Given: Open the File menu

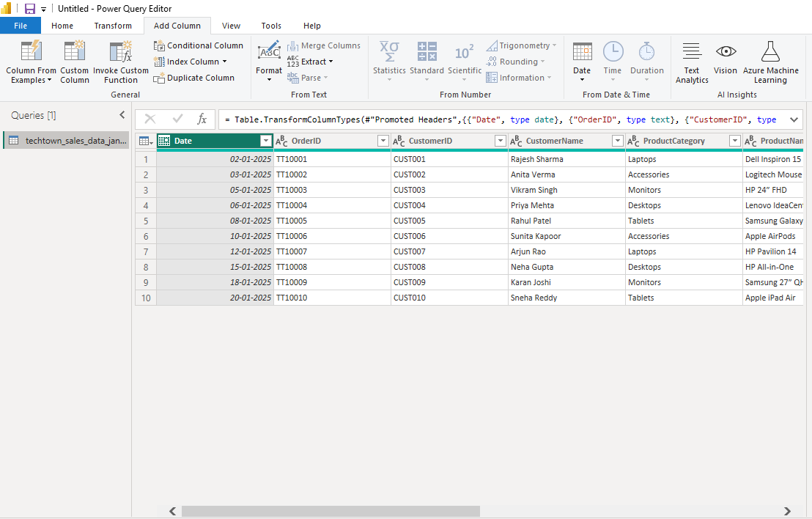Looking at the screenshot, I should point(21,26).
